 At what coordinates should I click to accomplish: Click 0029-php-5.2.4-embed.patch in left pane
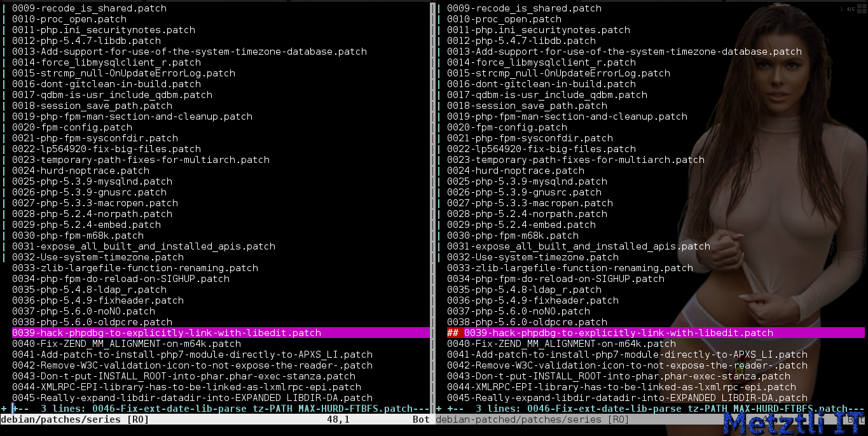[x=86, y=225]
